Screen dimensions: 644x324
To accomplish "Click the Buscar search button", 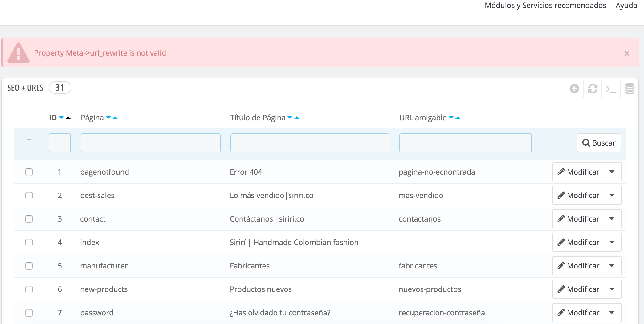I will coord(599,143).
